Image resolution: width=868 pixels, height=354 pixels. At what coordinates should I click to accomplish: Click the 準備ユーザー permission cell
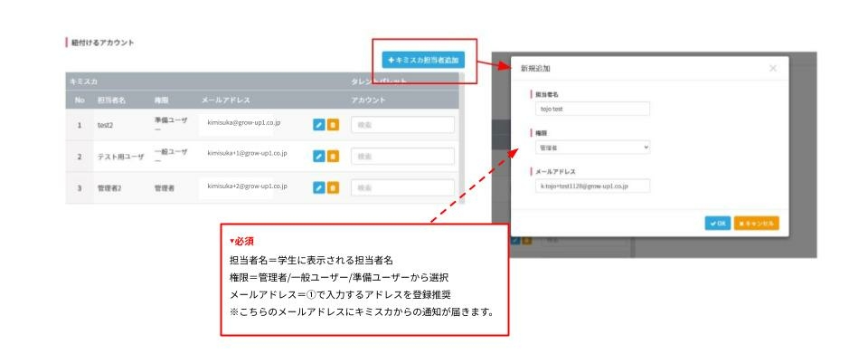tap(171, 125)
